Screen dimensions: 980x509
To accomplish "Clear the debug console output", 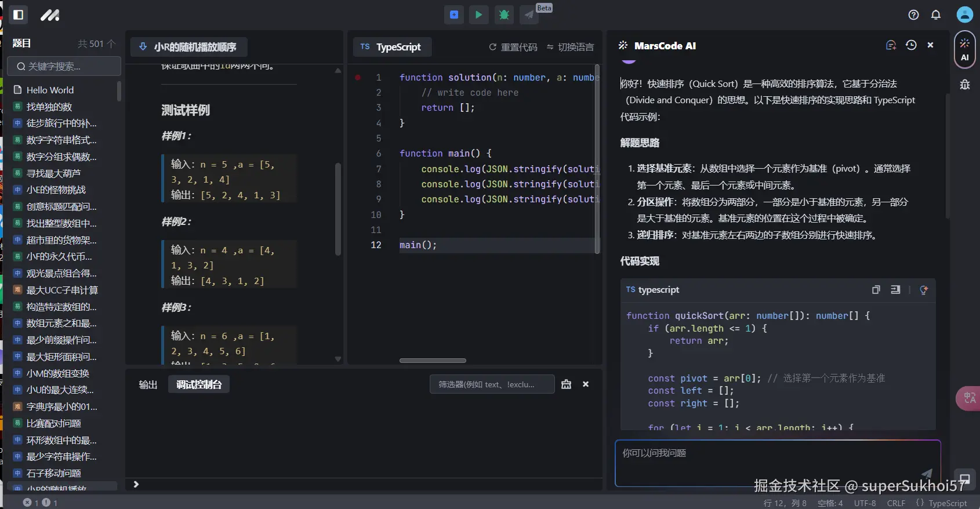I will click(x=566, y=384).
